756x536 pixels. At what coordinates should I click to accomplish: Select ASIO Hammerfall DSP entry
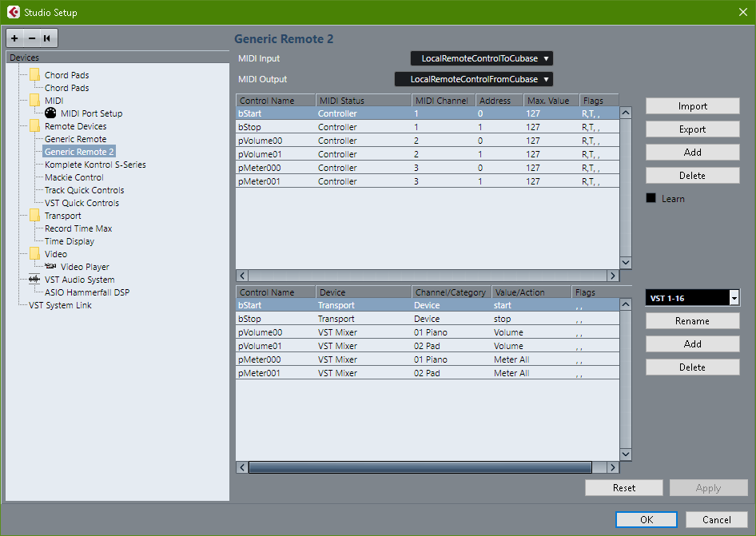coord(87,292)
